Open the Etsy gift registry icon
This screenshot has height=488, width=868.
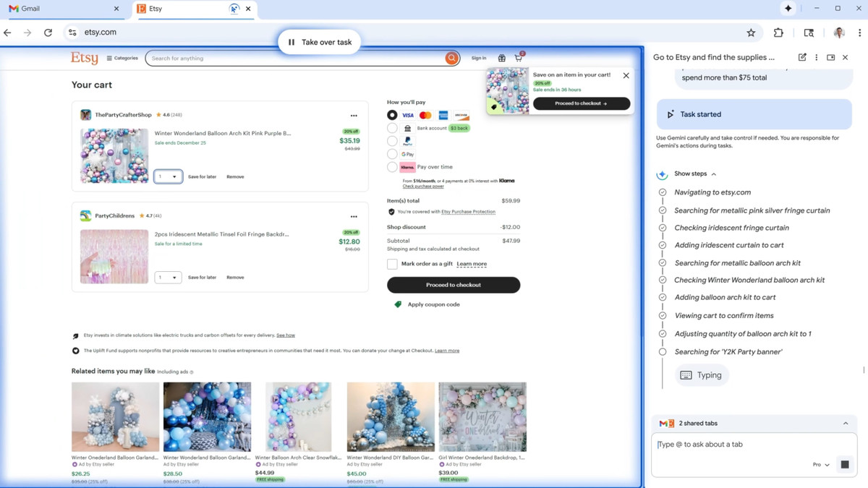501,58
